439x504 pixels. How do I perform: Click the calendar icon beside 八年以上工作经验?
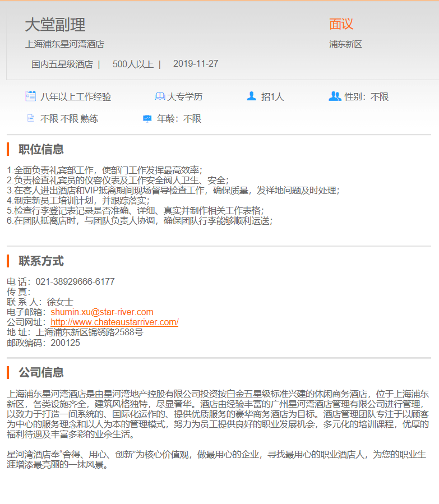[x=31, y=96]
